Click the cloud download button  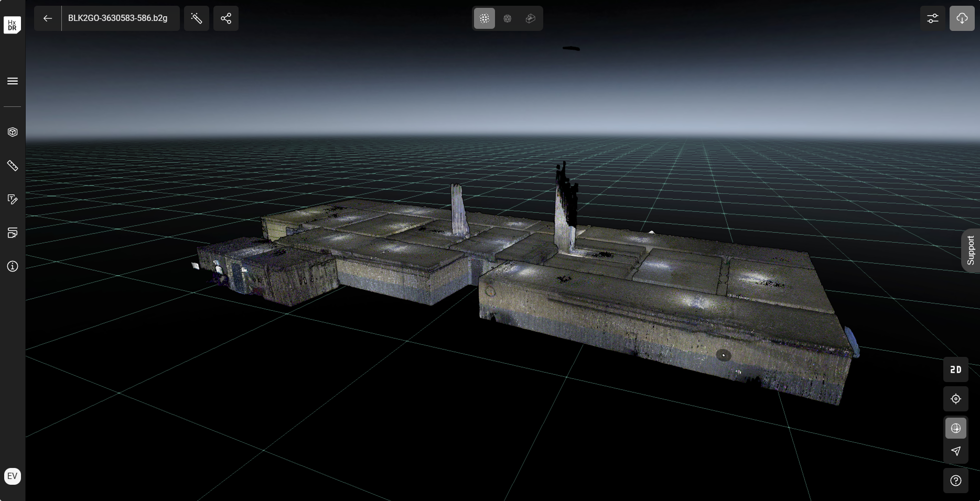(x=962, y=18)
